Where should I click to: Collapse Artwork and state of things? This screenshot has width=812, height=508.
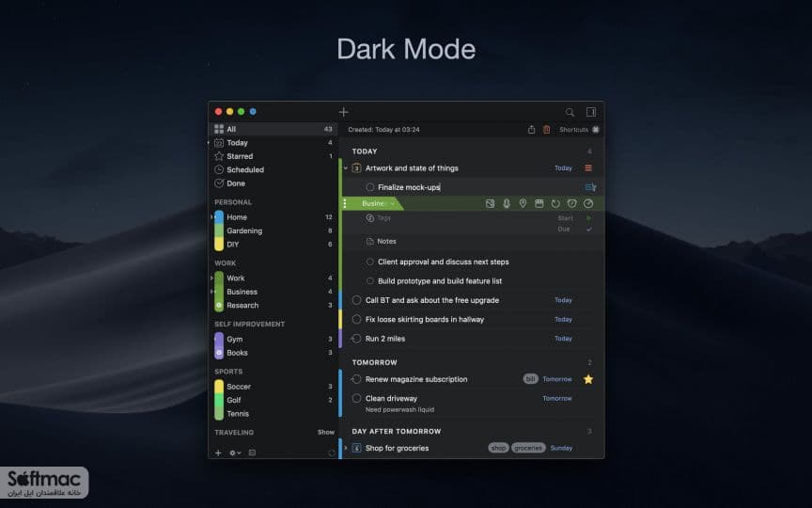[x=346, y=168]
